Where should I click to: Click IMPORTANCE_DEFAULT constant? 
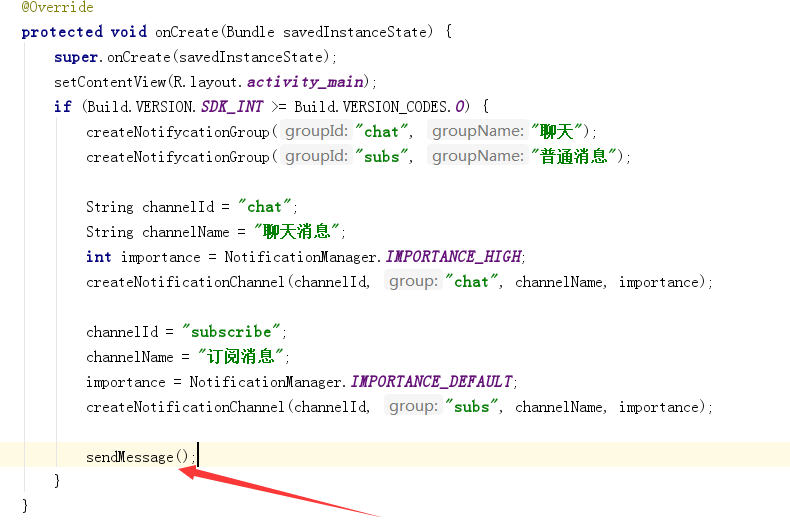432,382
